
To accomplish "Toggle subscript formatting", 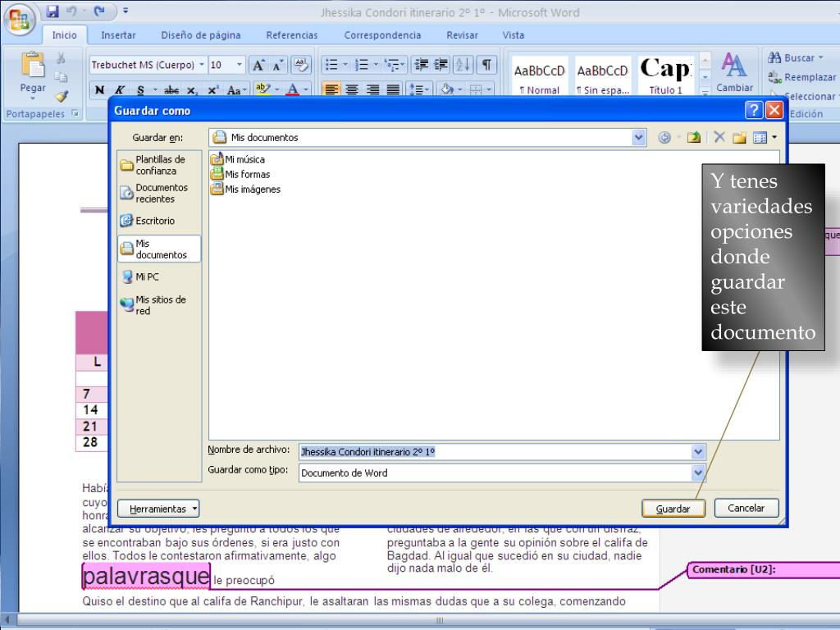I will click(x=192, y=89).
